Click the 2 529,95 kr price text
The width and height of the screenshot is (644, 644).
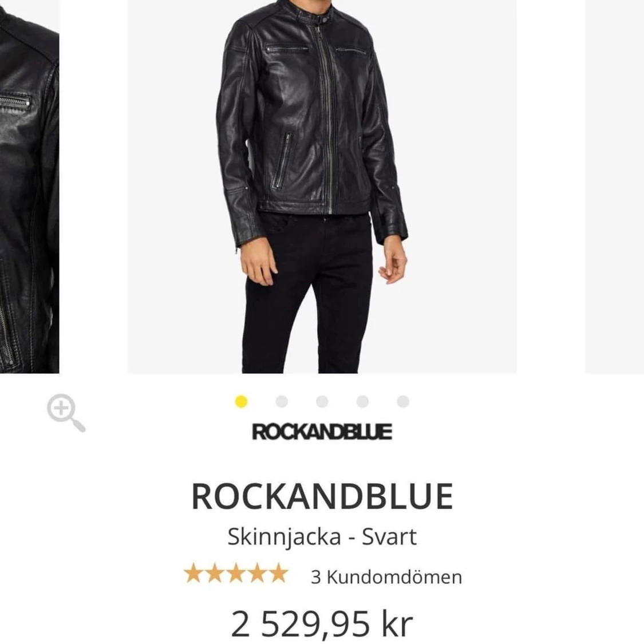(322, 623)
